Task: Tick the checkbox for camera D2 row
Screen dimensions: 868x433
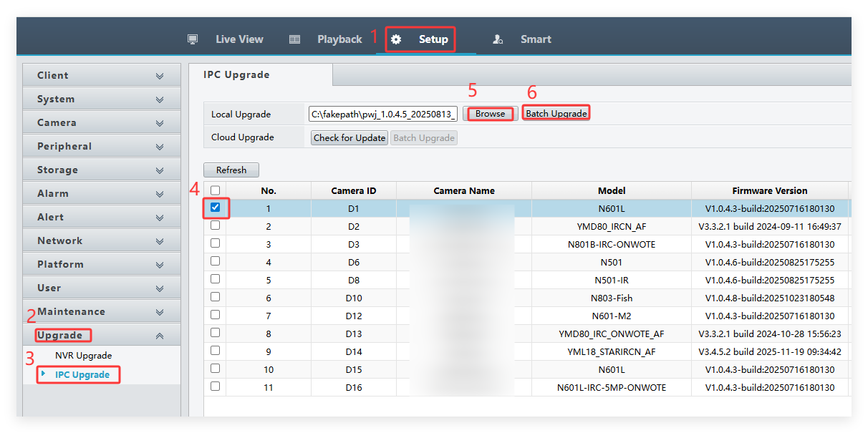Action: tap(216, 225)
